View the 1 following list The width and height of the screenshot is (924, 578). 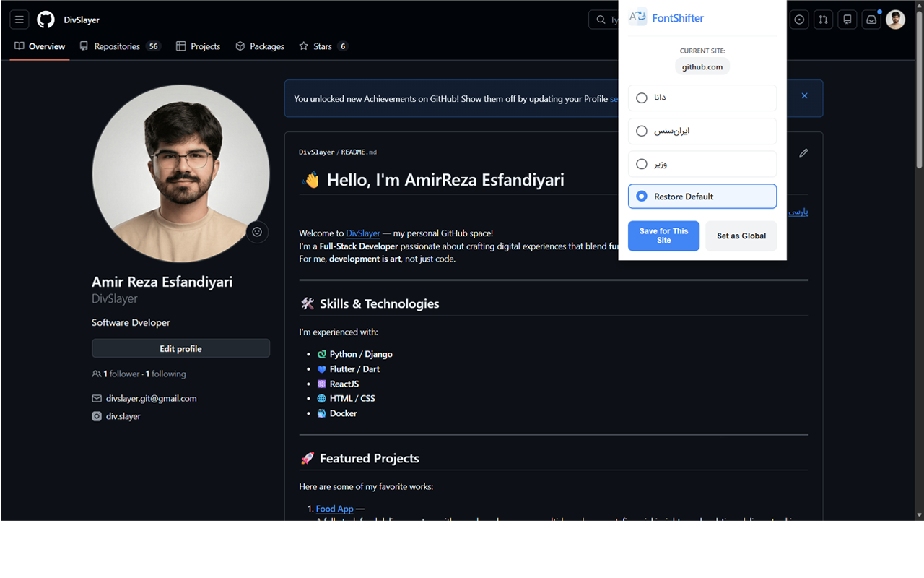[x=165, y=374]
